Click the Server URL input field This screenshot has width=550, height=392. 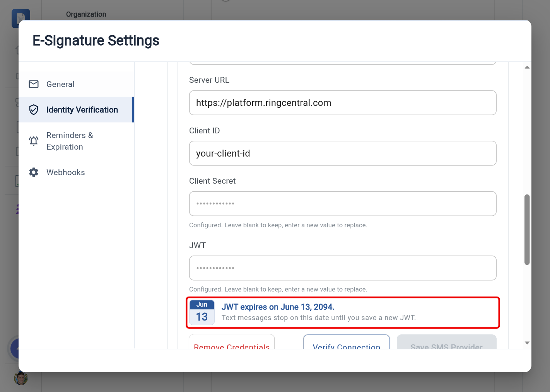(343, 103)
